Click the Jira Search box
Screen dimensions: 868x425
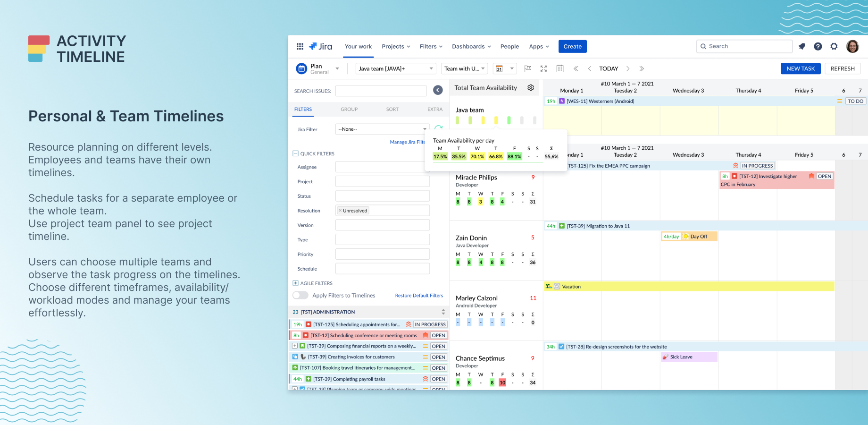pyautogui.click(x=744, y=46)
